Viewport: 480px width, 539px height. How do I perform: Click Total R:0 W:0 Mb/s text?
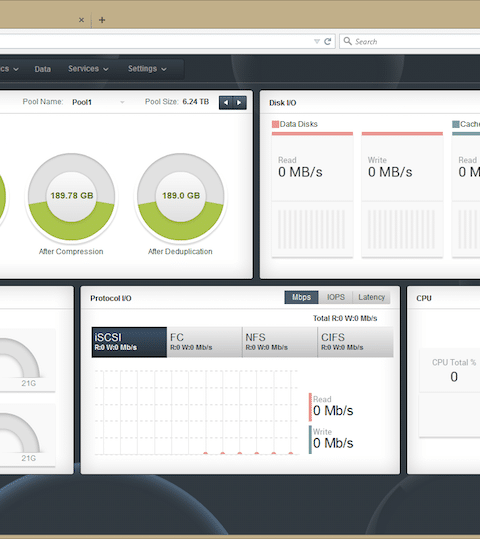tap(345, 318)
